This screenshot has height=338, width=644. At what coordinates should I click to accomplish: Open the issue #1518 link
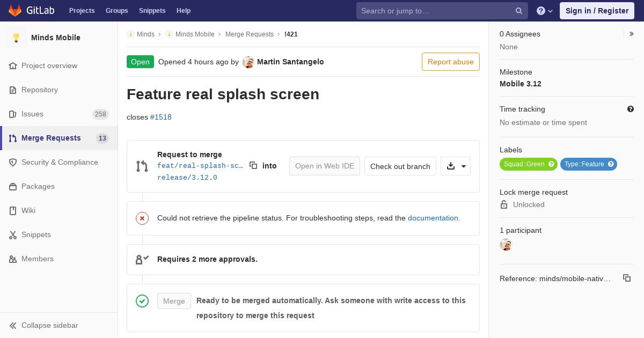click(161, 117)
